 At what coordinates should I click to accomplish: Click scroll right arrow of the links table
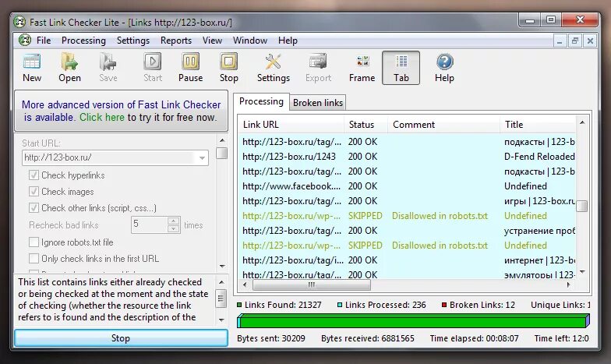pos(569,285)
